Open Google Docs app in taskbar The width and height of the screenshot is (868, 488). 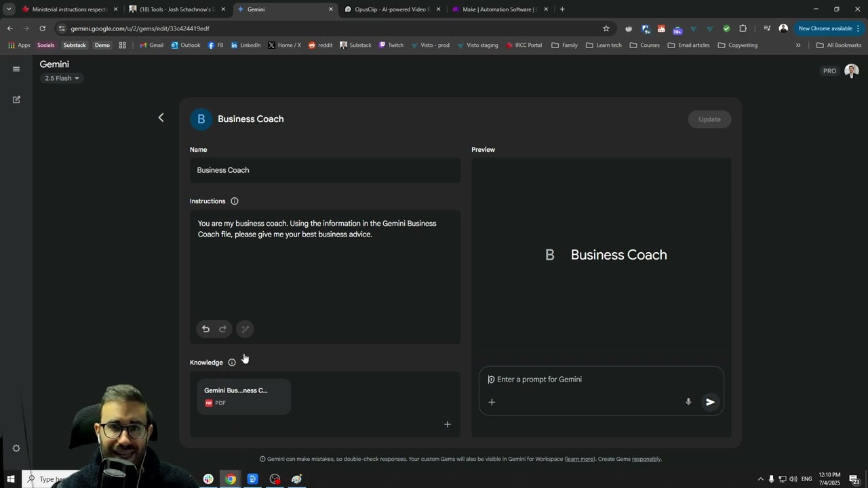[252, 479]
